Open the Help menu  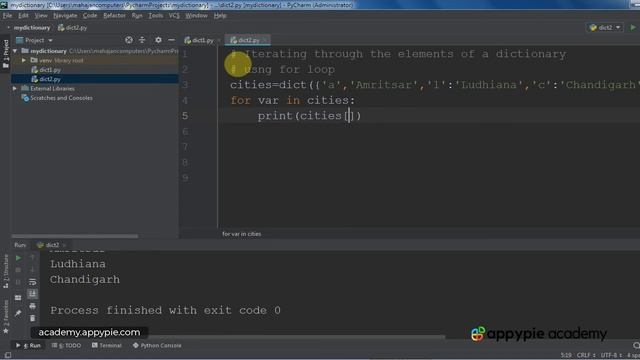coord(220,16)
